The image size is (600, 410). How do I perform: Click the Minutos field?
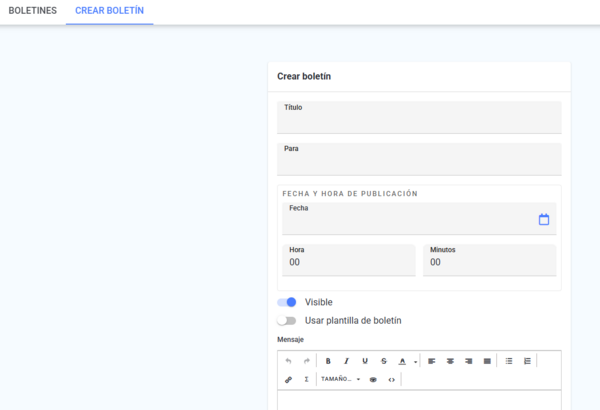[x=489, y=262]
